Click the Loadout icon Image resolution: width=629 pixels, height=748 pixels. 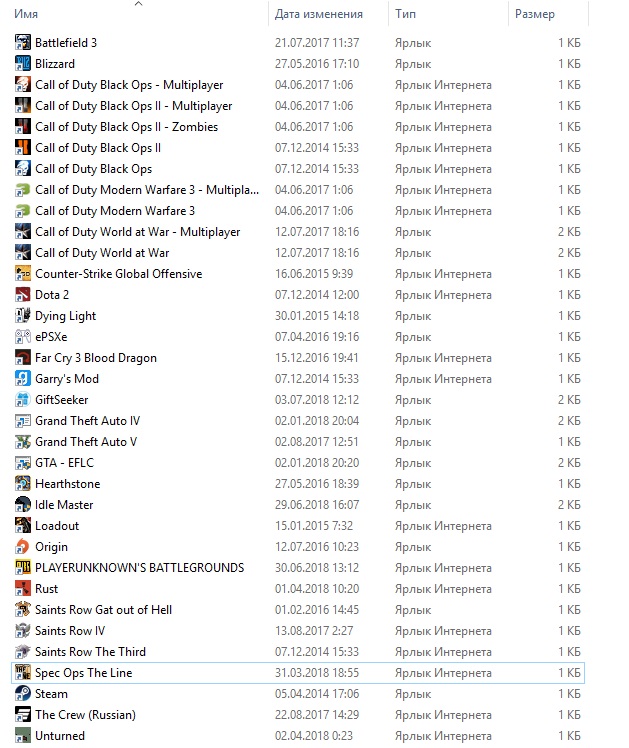[x=22, y=525]
